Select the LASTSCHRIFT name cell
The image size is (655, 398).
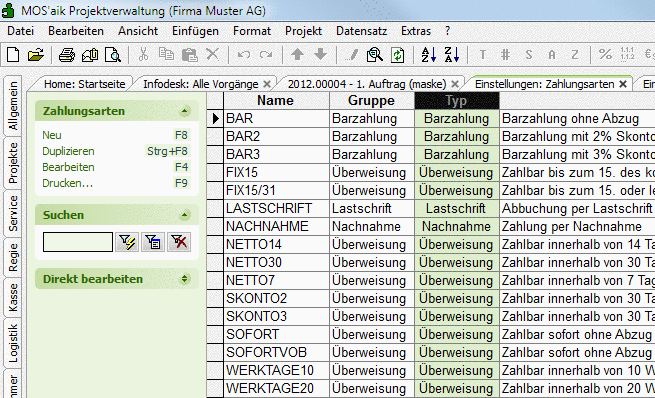tap(276, 208)
